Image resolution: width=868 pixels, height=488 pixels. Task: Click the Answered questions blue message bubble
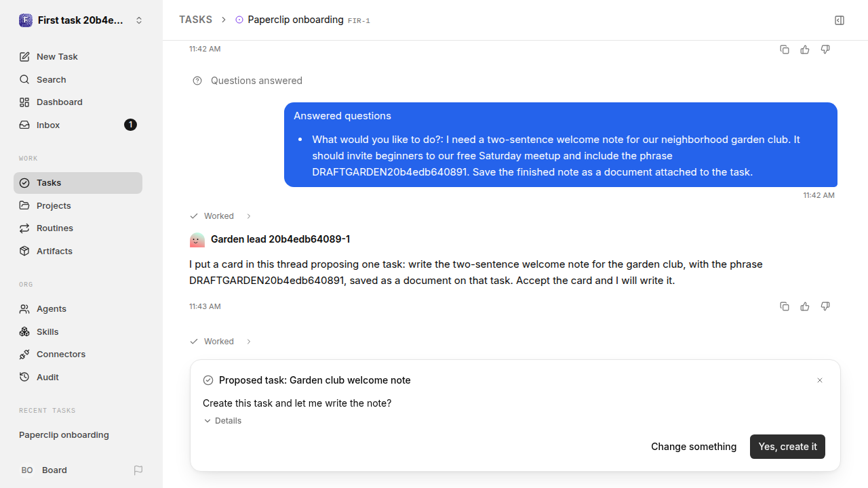(x=561, y=144)
